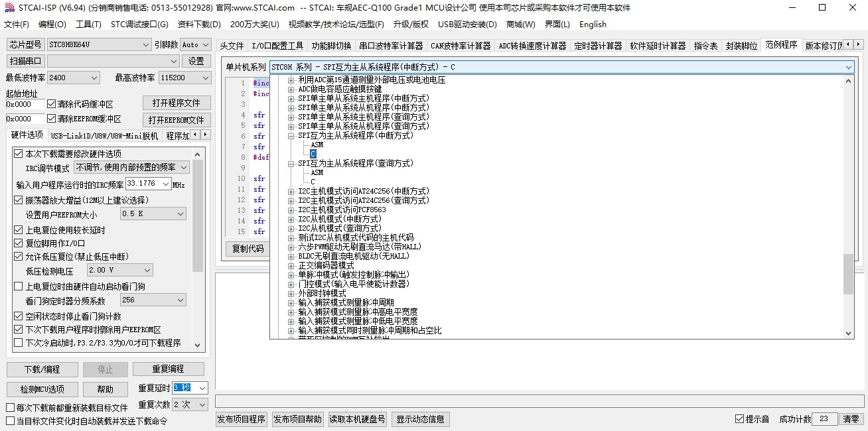Toggle 上电复位使用较长延时 checkbox

click(x=19, y=230)
